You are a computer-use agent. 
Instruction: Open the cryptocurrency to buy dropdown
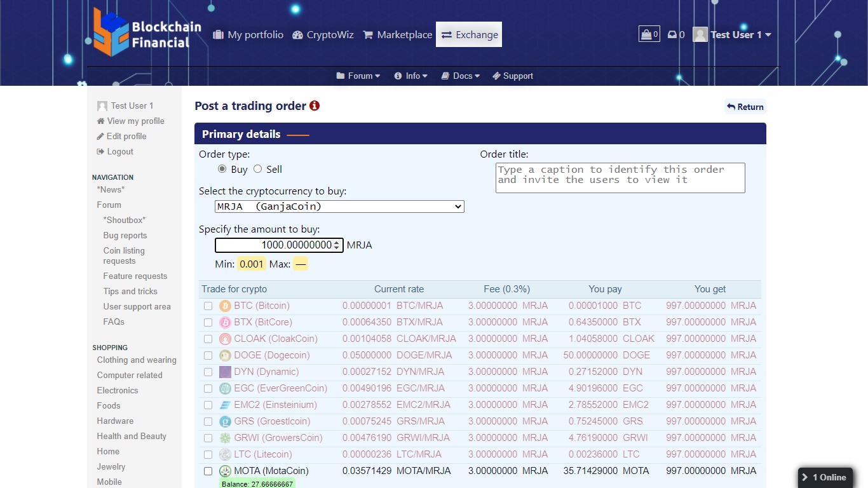(339, 207)
